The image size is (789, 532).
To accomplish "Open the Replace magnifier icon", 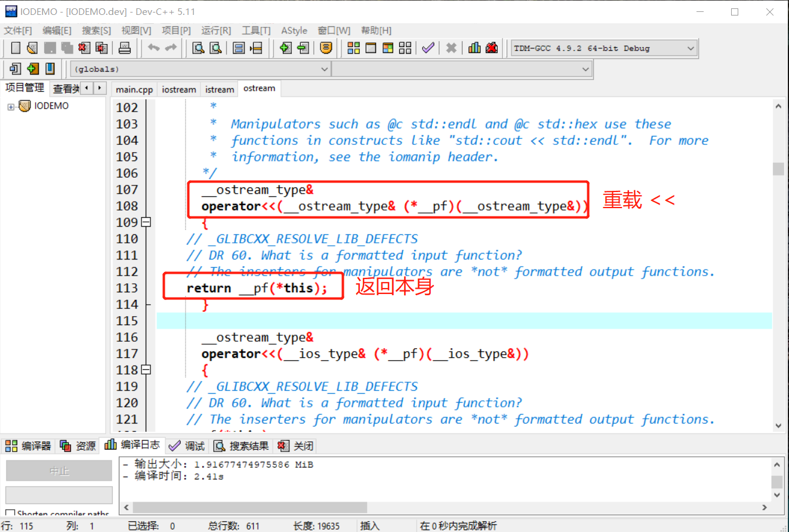I will (216, 48).
